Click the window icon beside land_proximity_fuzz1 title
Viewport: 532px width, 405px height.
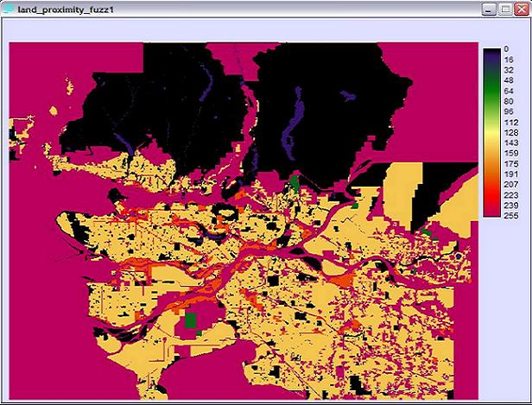[x=9, y=8]
